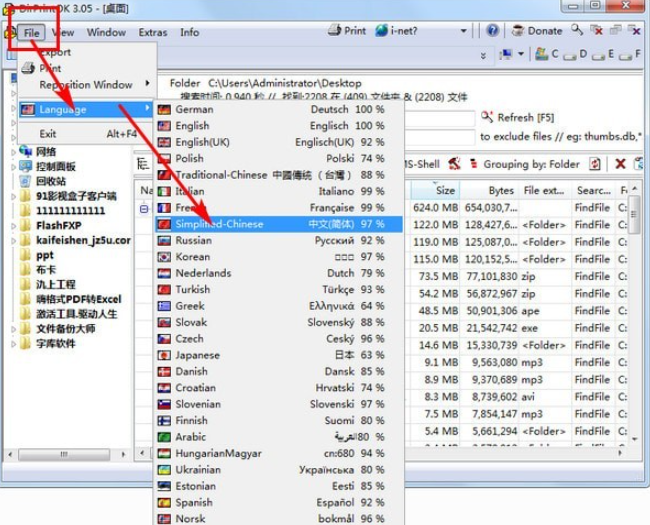Click the Spanish flag icon

(164, 503)
